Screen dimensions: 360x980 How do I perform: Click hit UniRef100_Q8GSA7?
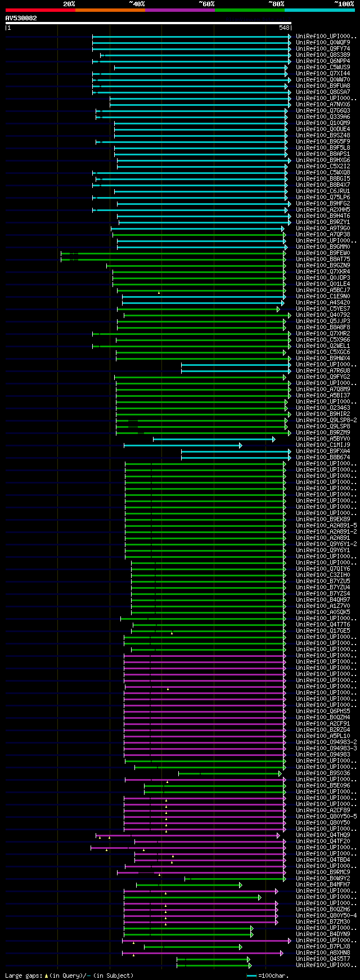[x=323, y=92]
